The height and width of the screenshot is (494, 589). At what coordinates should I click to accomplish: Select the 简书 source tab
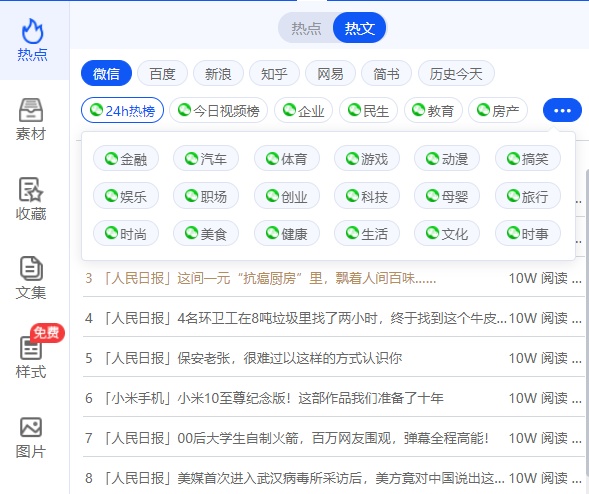[x=386, y=74]
